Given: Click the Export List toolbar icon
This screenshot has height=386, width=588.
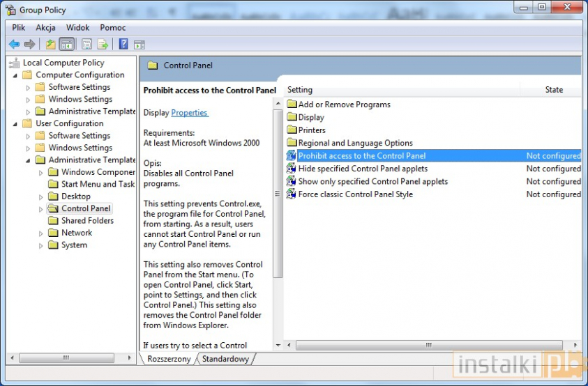Looking at the screenshot, I should click(103, 44).
